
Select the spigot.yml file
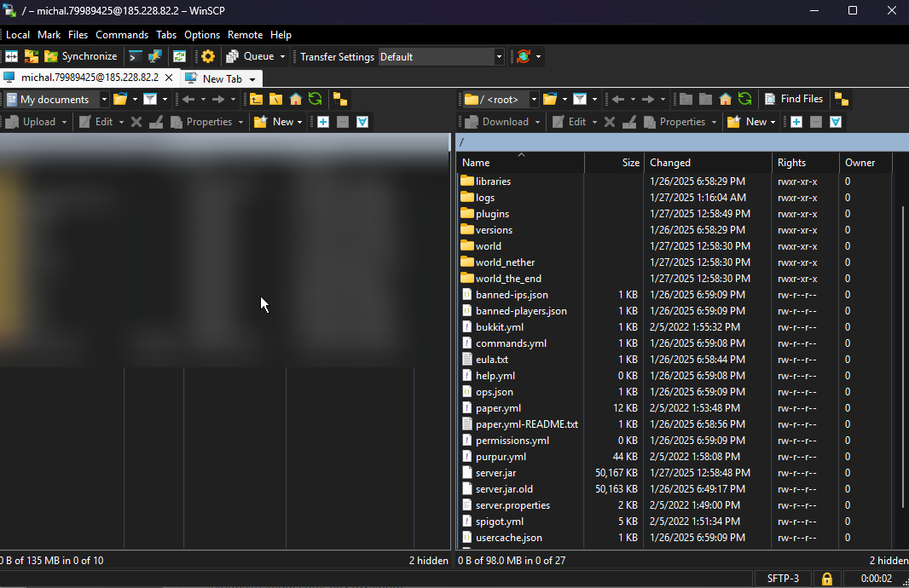[499, 522]
